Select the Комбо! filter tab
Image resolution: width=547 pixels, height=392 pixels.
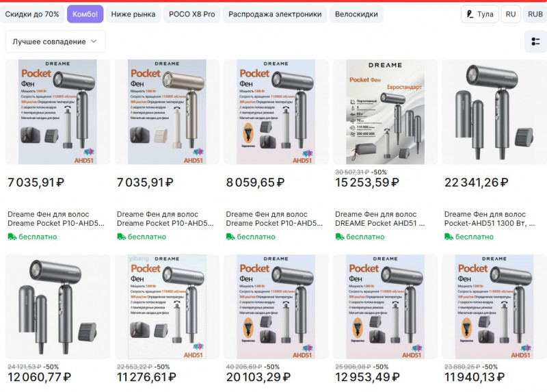click(85, 14)
